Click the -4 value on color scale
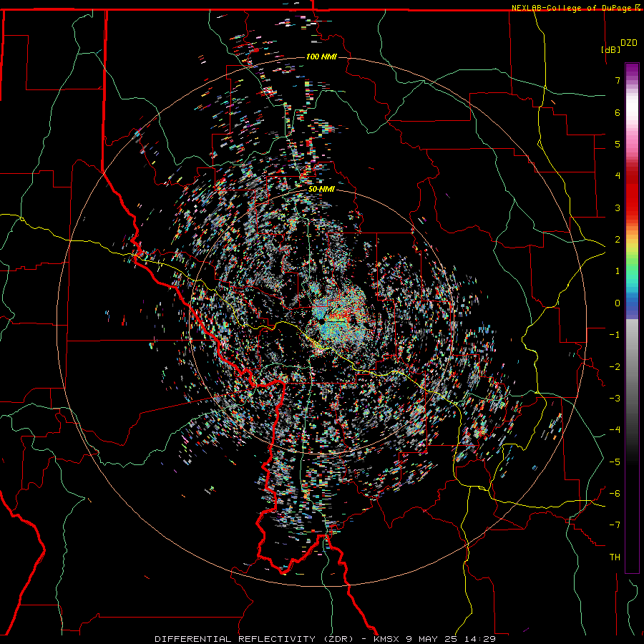Image resolution: width=644 pixels, height=644 pixels. pos(615,430)
